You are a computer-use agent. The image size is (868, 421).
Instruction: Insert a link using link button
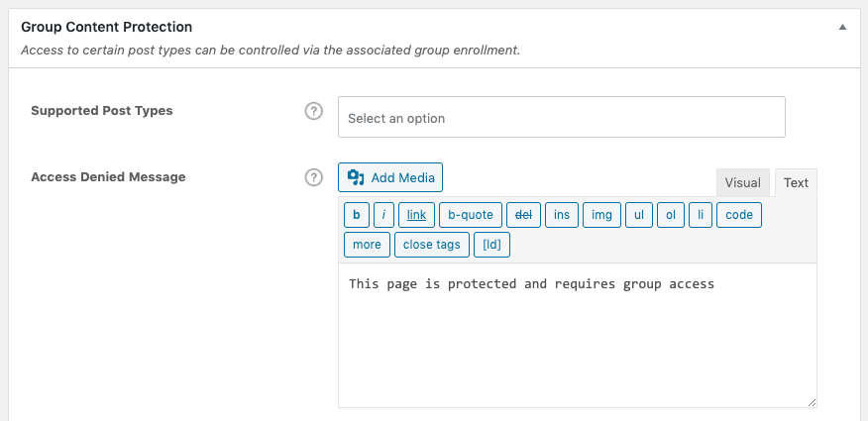[416, 215]
